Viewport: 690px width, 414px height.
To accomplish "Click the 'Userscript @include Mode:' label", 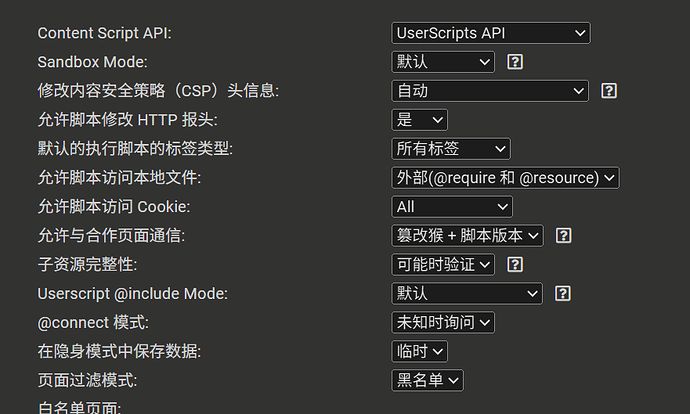I will 133,293.
